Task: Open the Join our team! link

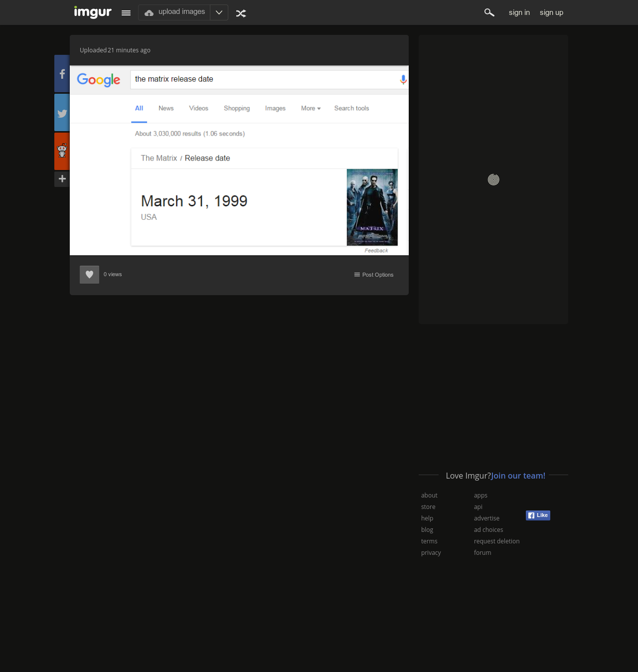Action: coord(518,476)
